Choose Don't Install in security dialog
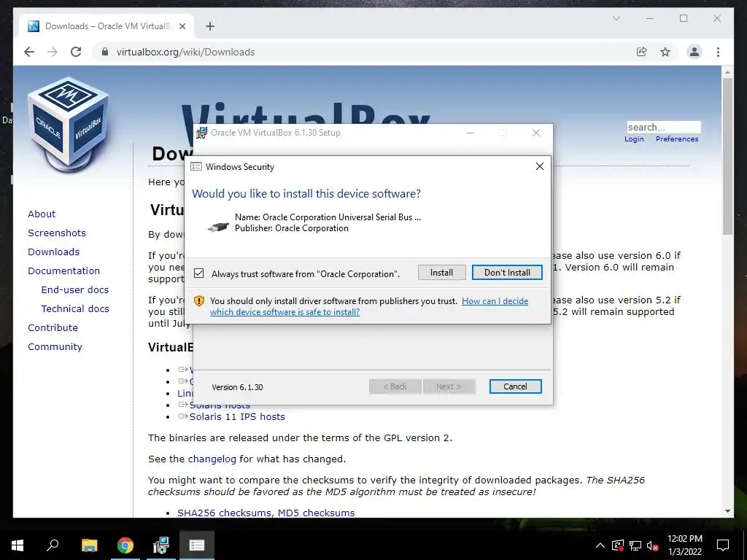Viewport: 747px width, 560px height. (507, 273)
